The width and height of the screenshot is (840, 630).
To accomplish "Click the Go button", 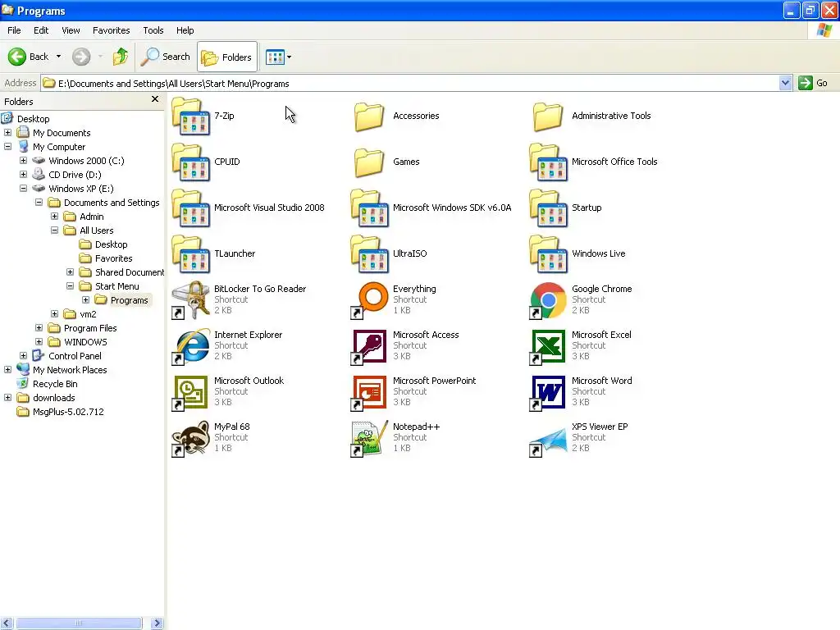I will pos(814,83).
